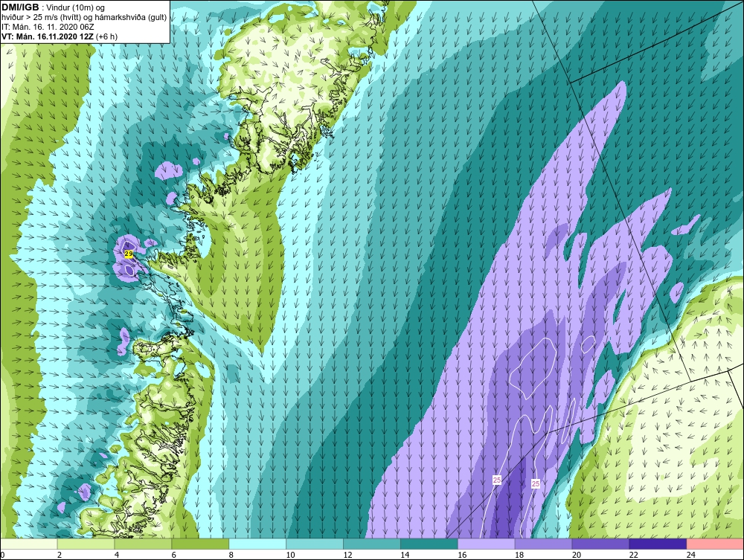Image resolution: width=744 pixels, height=560 pixels.
Task: Click legend scale number "0"
Action: point(2,556)
